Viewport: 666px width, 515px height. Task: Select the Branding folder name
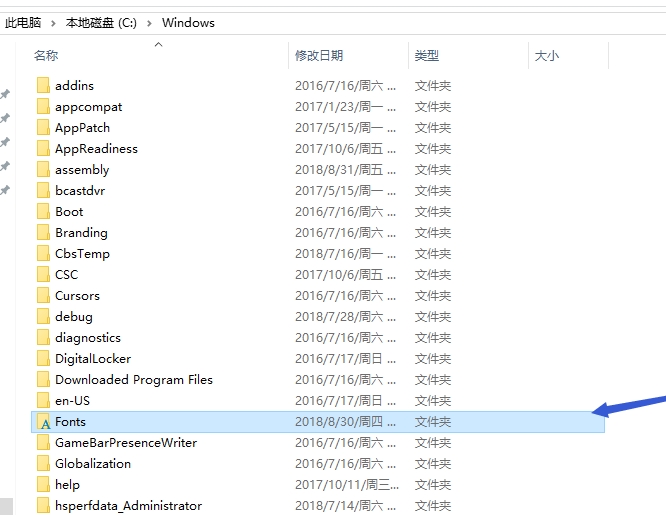click(x=81, y=232)
